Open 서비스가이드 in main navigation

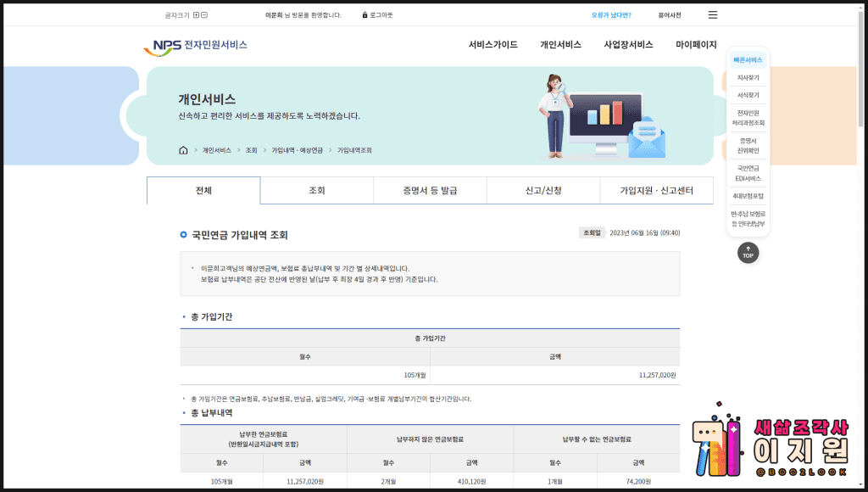(x=492, y=45)
